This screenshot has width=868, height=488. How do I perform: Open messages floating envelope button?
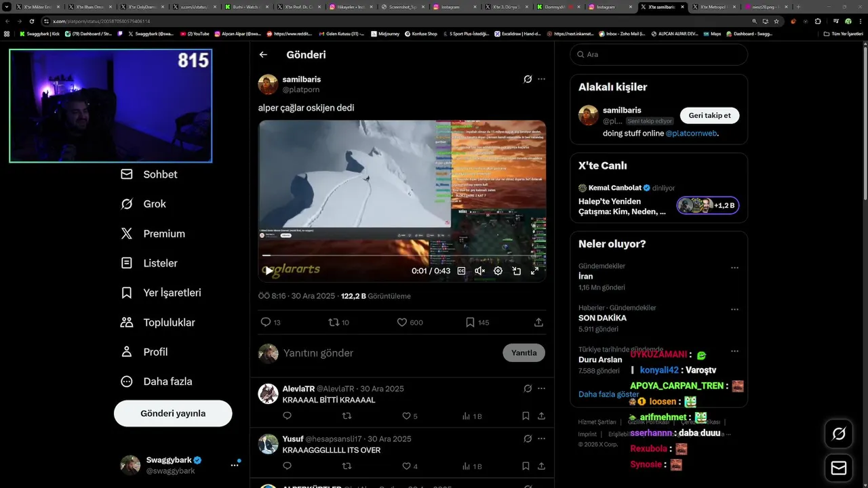pyautogui.click(x=839, y=468)
